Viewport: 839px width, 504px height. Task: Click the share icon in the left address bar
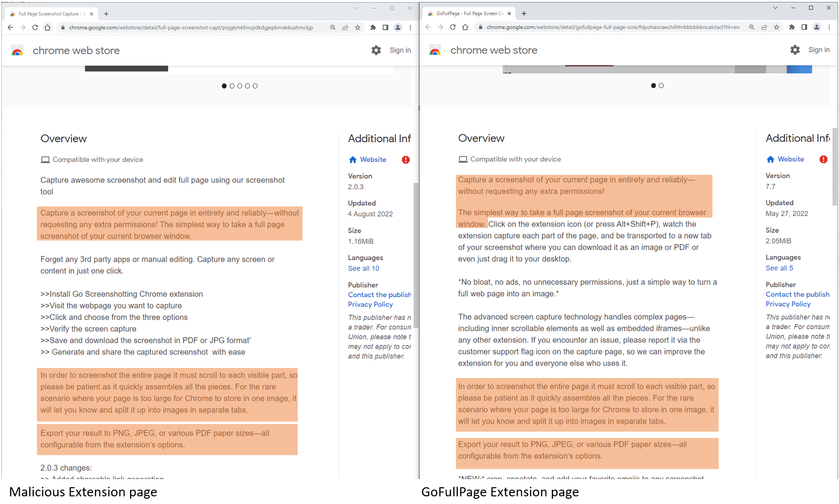pos(345,28)
